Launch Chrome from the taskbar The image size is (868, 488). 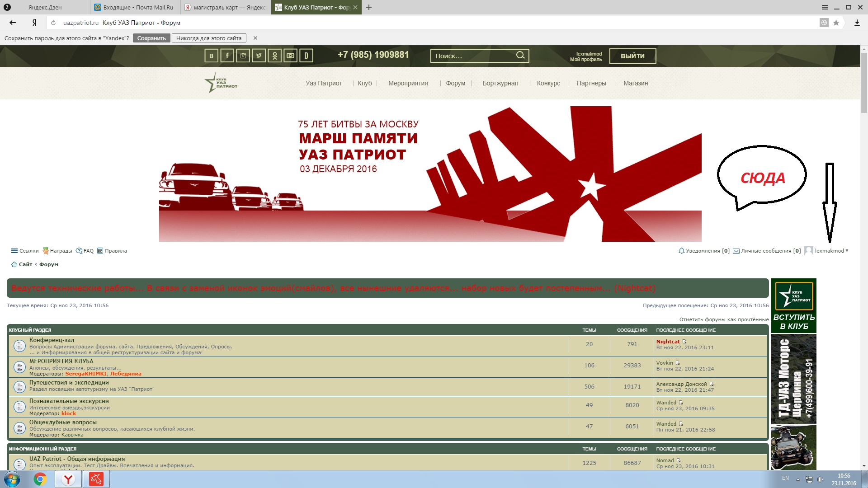tap(40, 479)
